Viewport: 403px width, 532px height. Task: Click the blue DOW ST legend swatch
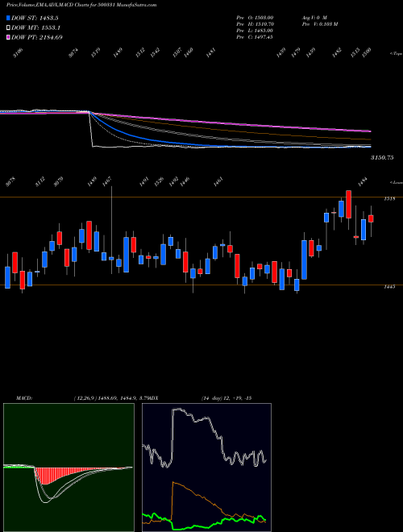pyautogui.click(x=8, y=18)
